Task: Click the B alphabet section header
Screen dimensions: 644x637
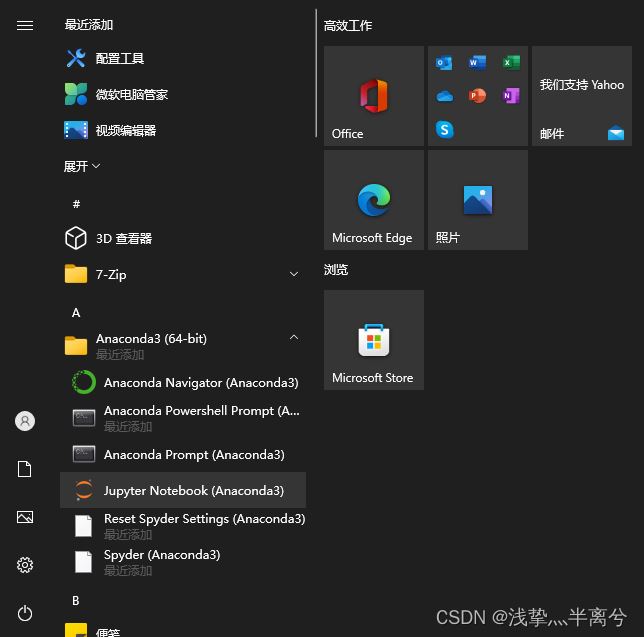Action: click(x=76, y=601)
